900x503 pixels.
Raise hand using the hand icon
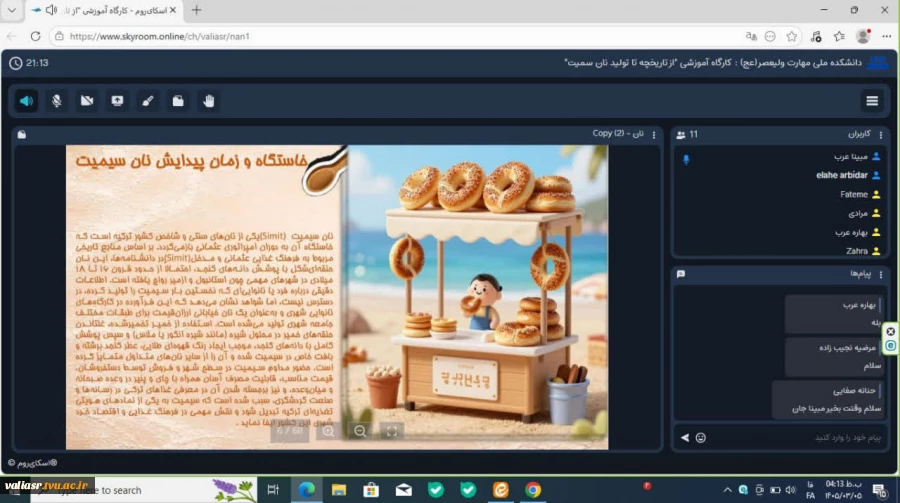click(x=208, y=101)
